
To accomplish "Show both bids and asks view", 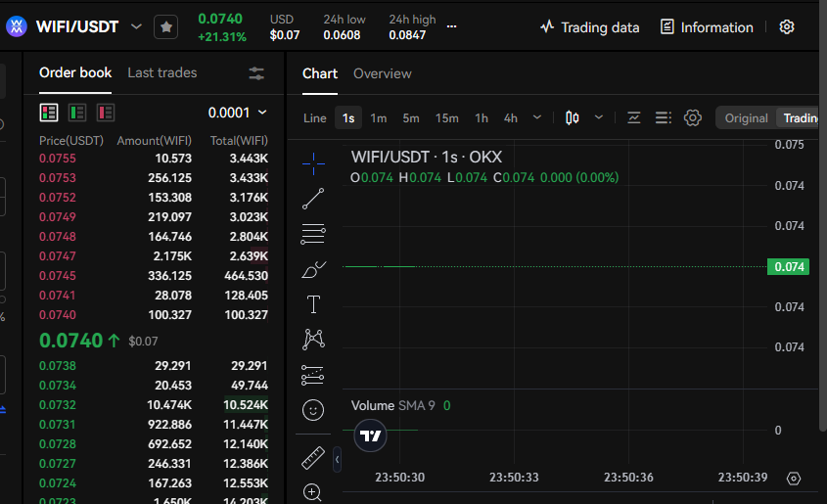I will (x=49, y=113).
